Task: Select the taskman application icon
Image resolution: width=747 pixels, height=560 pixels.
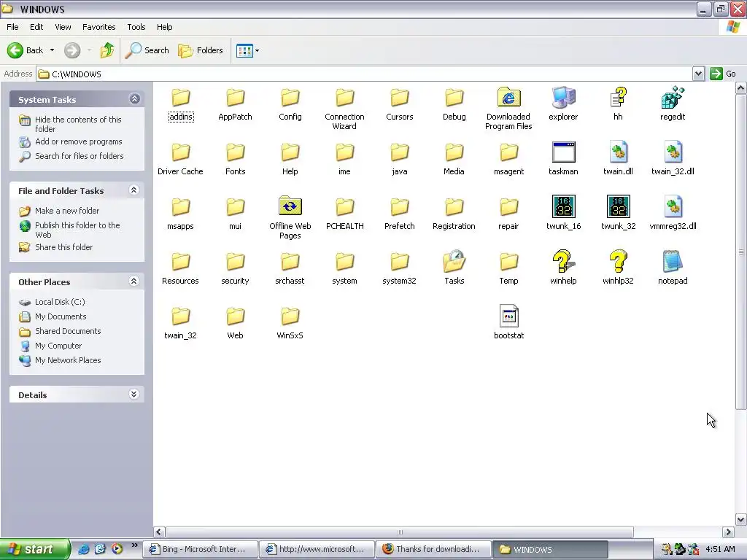Action: 563,152
